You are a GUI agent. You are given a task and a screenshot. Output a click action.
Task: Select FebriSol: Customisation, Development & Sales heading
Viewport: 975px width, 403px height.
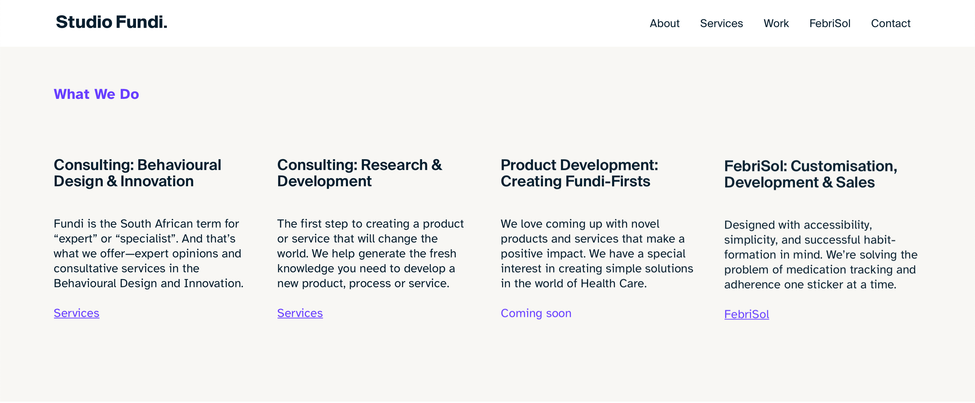point(811,174)
